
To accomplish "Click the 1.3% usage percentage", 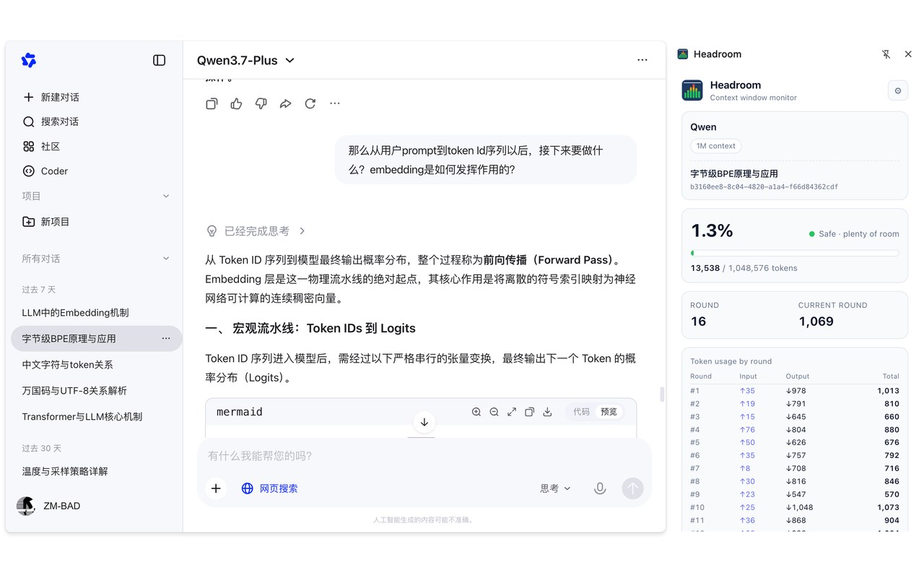I will pyautogui.click(x=712, y=231).
